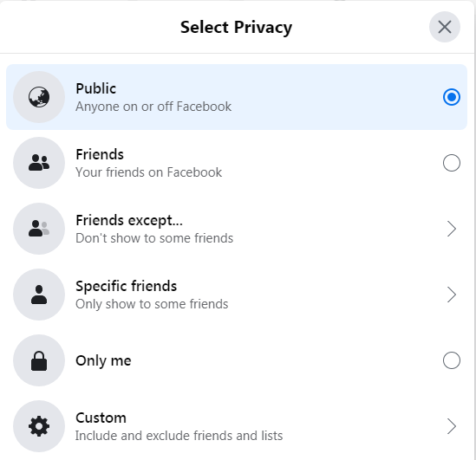Screen dimensions: 476x460
Task: Close the Select Privacy dialog
Action: click(445, 27)
